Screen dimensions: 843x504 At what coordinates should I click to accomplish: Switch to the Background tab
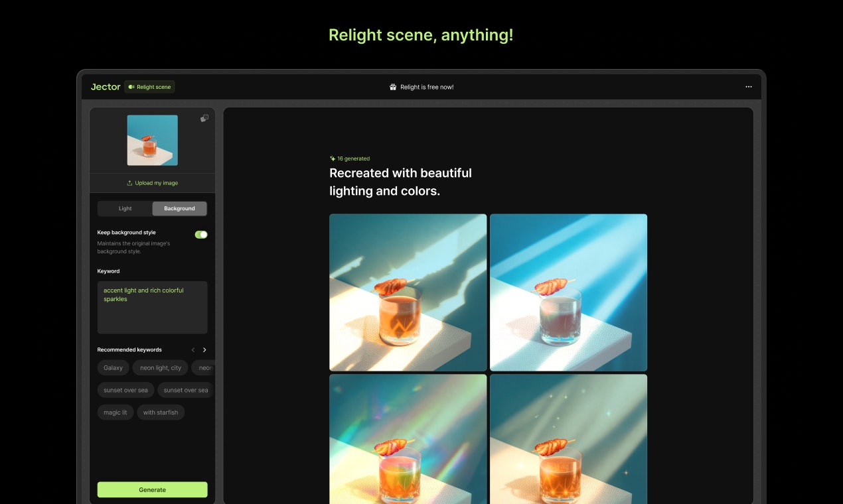point(179,208)
